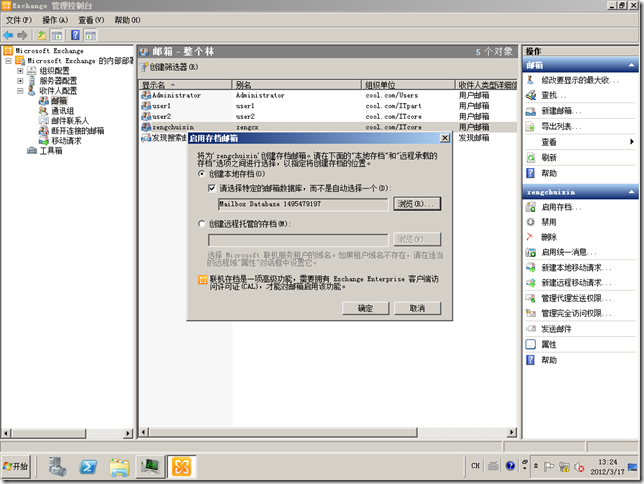644x484 pixels.
Task: Select the 创建本地存档 radio button
Action: pos(202,173)
